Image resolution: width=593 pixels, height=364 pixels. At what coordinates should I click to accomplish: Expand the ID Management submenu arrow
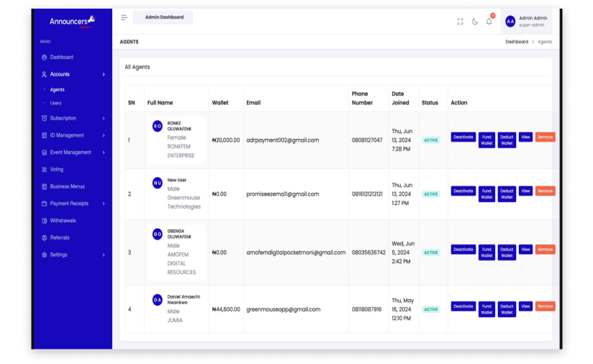click(104, 135)
